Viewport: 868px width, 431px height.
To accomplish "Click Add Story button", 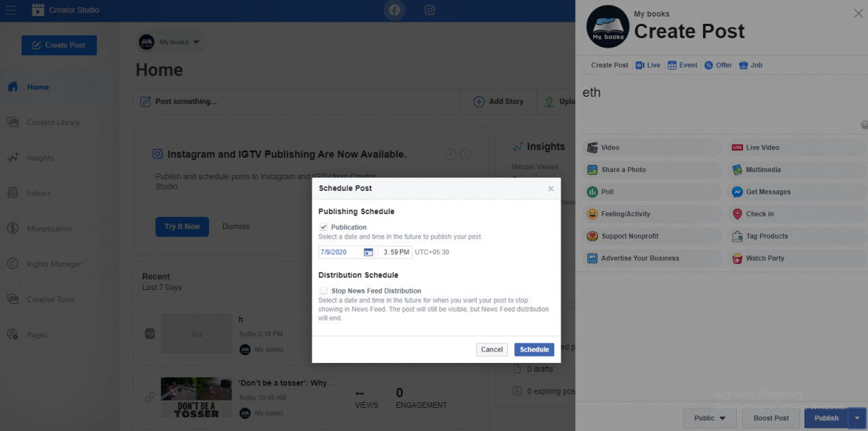I will pos(498,101).
